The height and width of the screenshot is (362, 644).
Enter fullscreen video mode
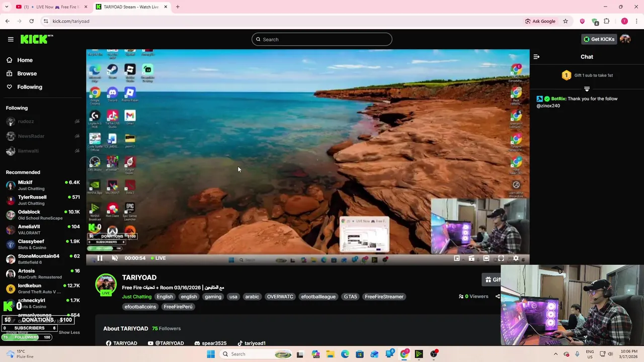coord(501,258)
